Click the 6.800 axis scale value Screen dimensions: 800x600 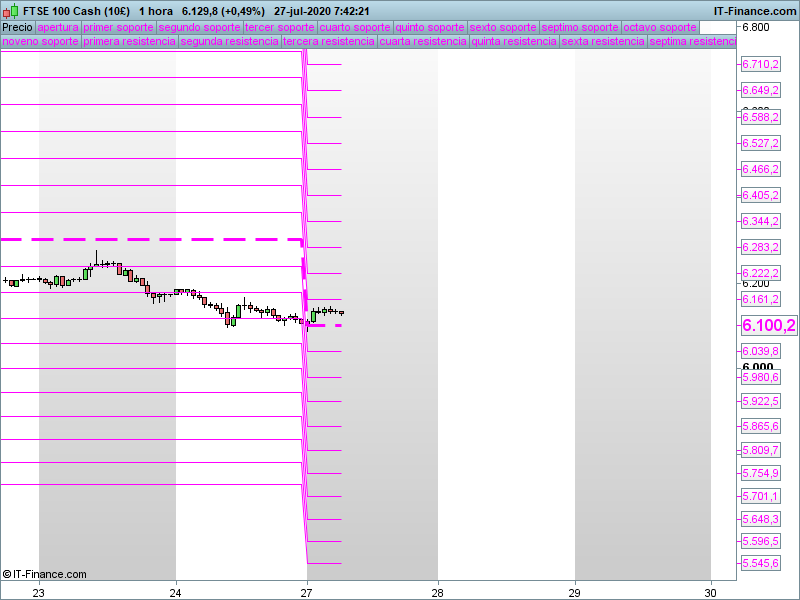(756, 28)
